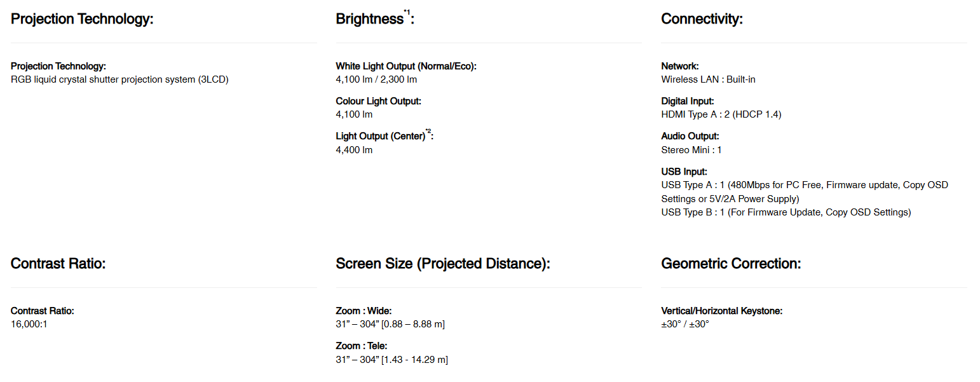Click the USB Type B firmware update line
980x382 pixels.
coord(786,212)
